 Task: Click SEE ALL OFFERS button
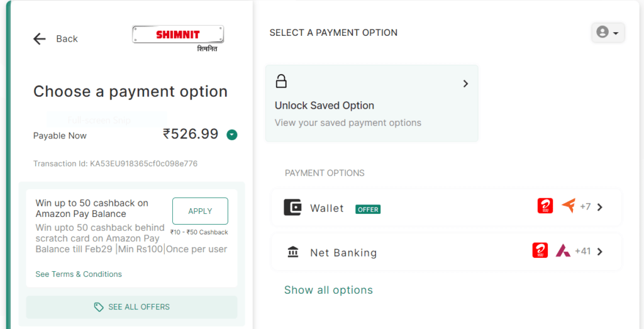click(131, 307)
